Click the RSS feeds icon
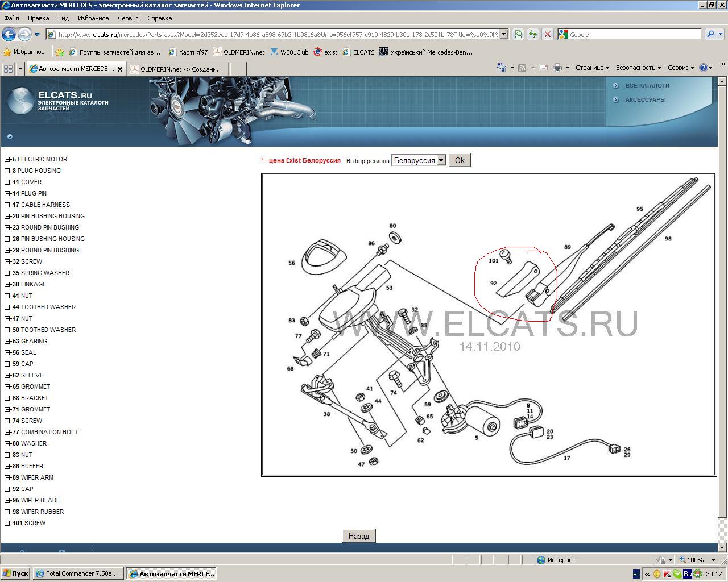The height and width of the screenshot is (582, 728). coord(522,68)
